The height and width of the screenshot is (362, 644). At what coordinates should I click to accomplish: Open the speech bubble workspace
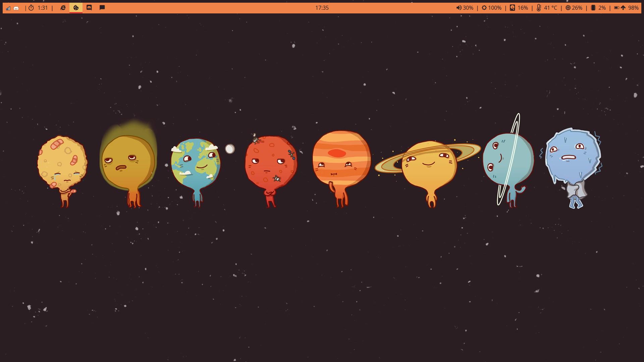point(102,8)
